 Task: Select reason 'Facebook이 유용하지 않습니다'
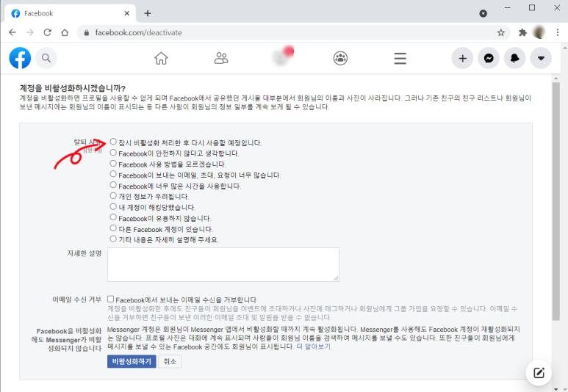(x=113, y=217)
